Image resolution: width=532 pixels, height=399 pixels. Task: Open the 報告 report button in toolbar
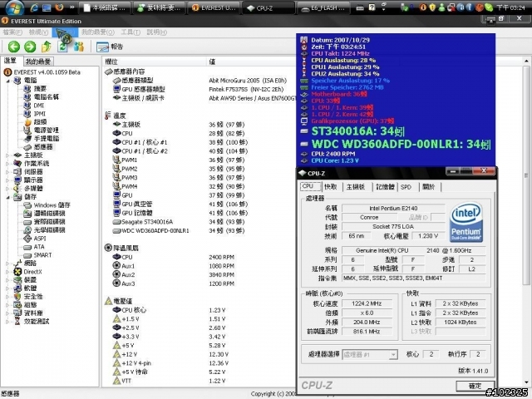(x=110, y=47)
